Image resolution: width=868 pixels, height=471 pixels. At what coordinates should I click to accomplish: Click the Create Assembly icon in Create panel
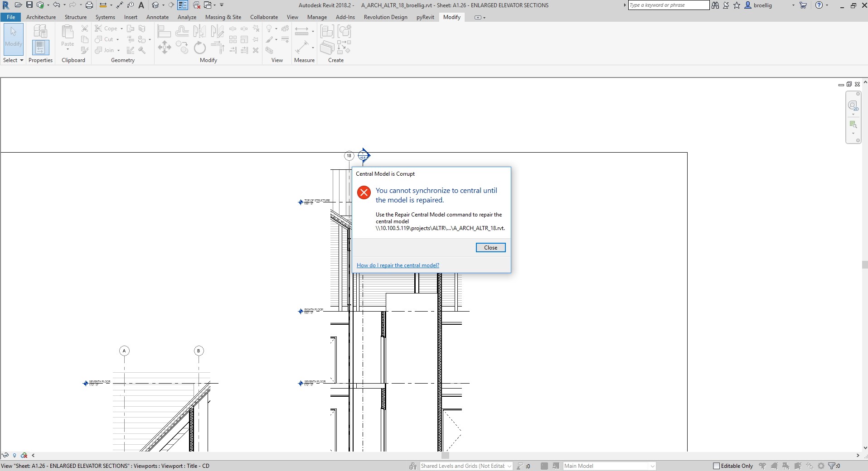(x=327, y=31)
